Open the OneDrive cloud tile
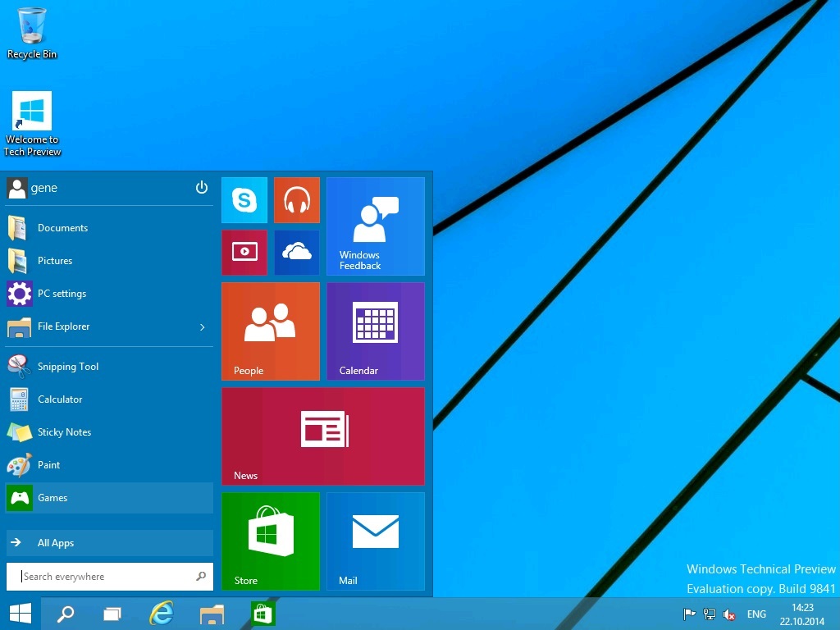 (x=296, y=253)
